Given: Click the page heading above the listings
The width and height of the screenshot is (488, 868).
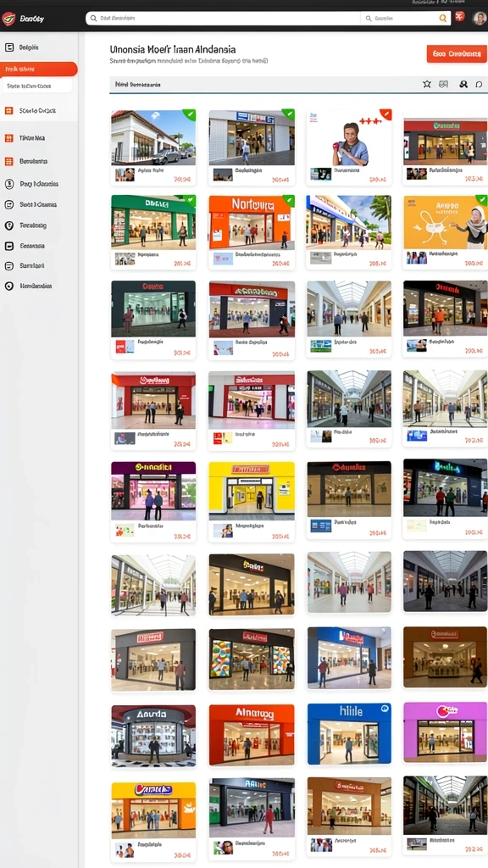Looking at the screenshot, I should click(173, 49).
